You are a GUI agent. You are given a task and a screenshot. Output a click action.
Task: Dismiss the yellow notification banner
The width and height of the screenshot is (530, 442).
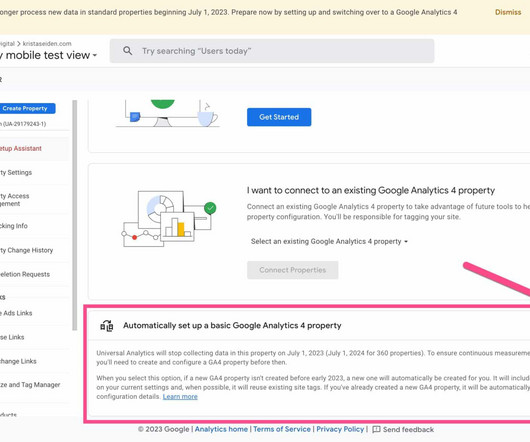pyautogui.click(x=508, y=12)
